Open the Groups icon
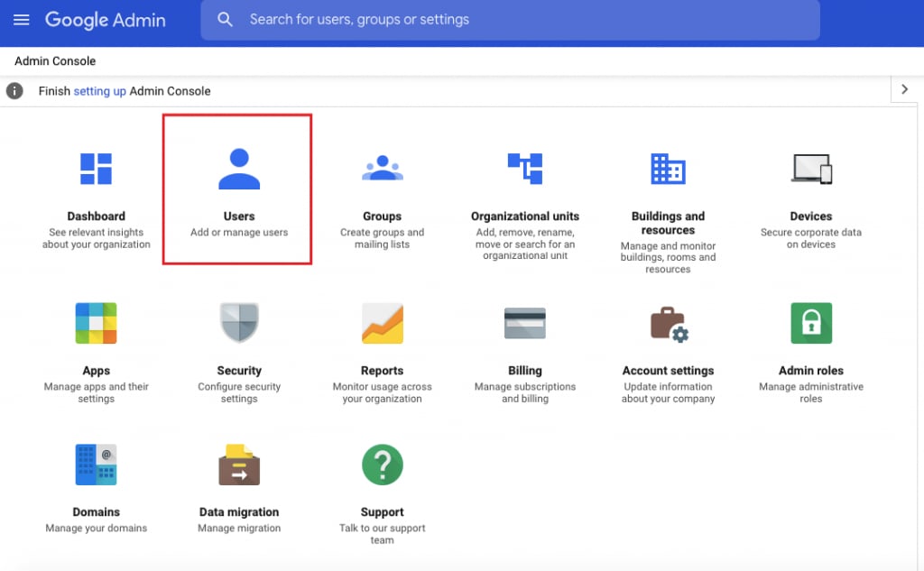The width and height of the screenshot is (924, 571). coord(382,169)
